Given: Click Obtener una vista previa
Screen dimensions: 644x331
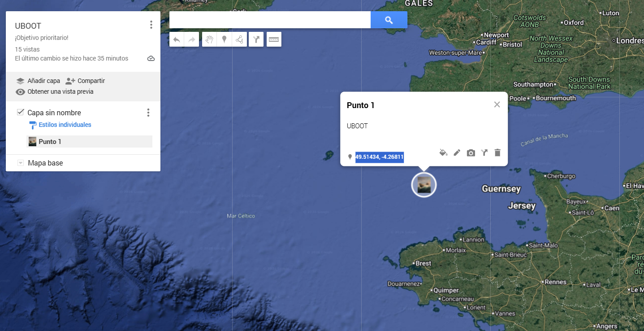Looking at the screenshot, I should coord(55,91).
